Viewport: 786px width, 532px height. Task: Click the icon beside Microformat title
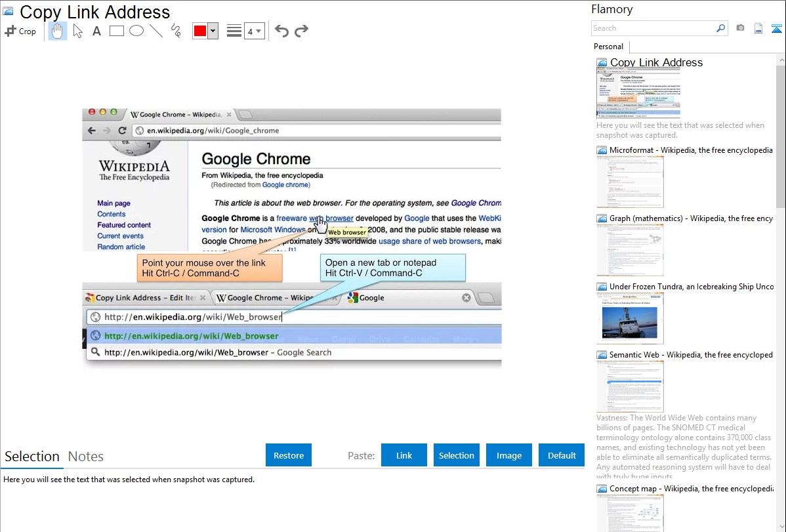click(602, 150)
